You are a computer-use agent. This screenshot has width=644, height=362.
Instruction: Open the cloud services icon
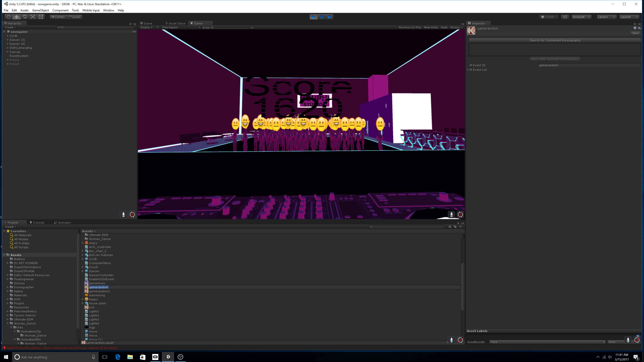(565, 17)
